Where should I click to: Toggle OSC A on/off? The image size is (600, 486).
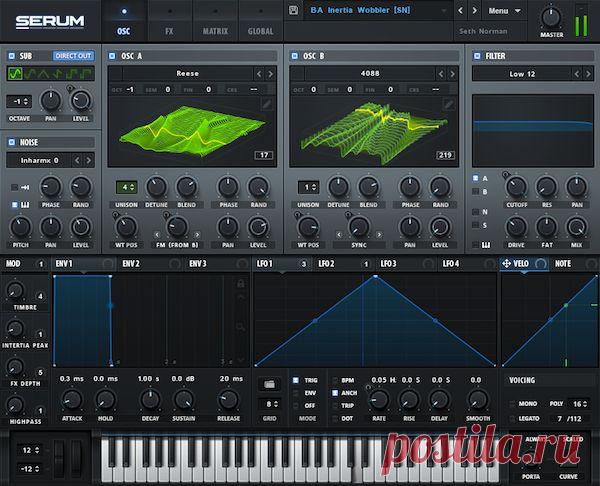112,56
